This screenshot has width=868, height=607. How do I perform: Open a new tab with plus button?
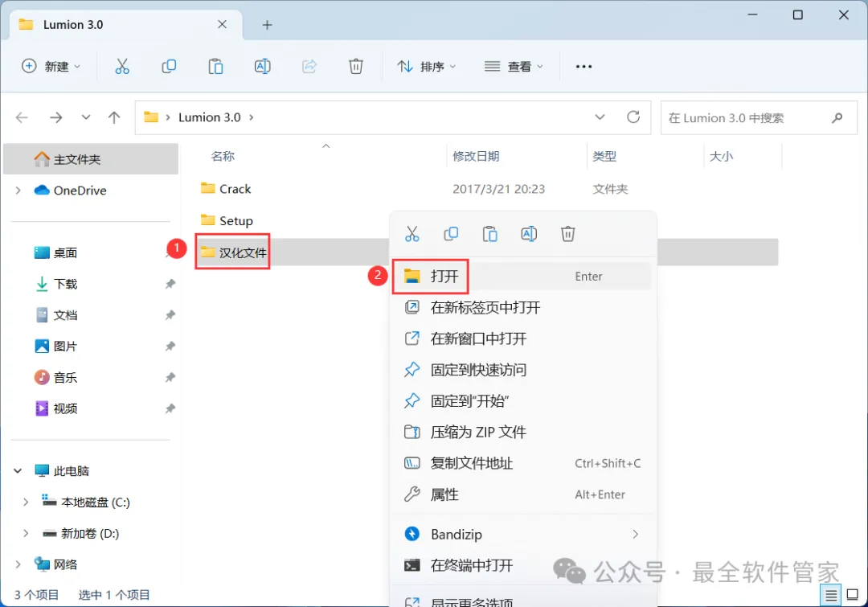[267, 25]
